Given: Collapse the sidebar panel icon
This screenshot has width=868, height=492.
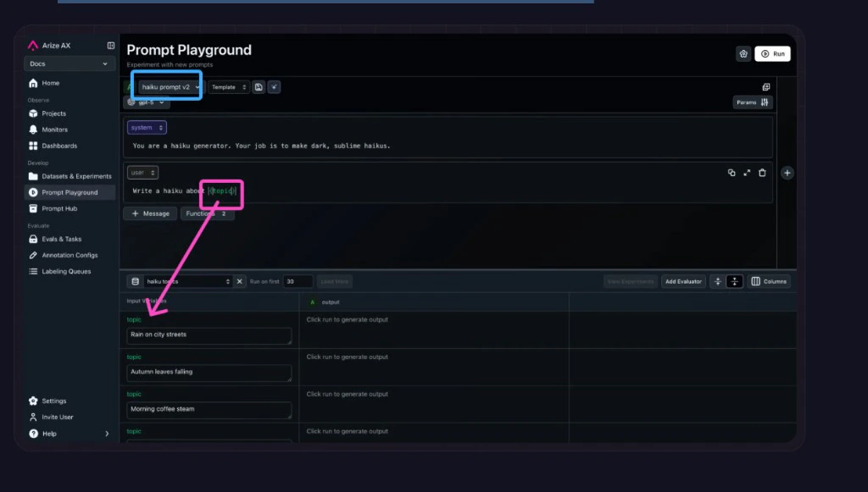Looking at the screenshot, I should click(x=111, y=46).
